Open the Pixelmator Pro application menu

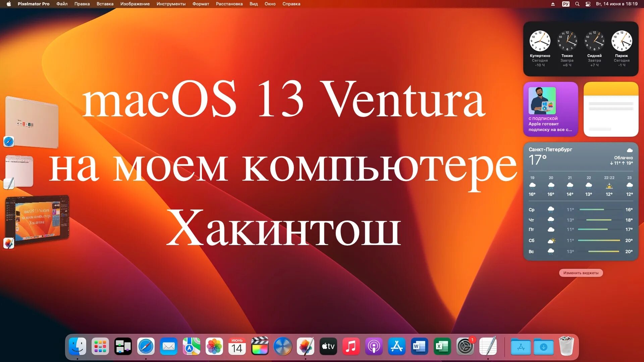(34, 4)
